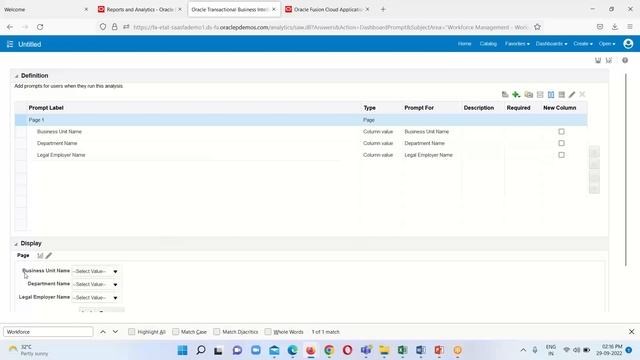
Task: Open the navigator menu icon beside Untitled
Action: pos(10,44)
